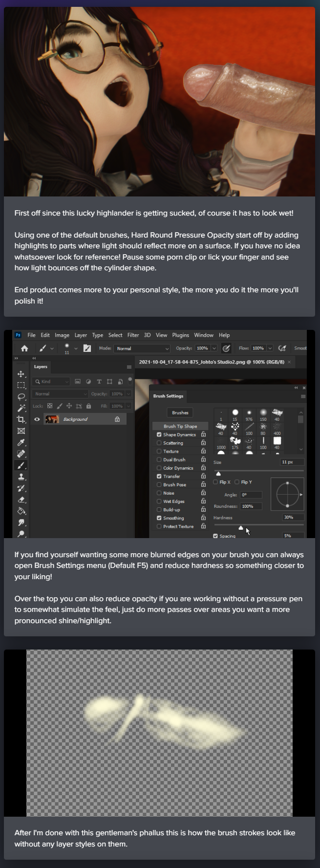Click the Brushes button
The height and width of the screenshot is (868, 320).
click(180, 412)
